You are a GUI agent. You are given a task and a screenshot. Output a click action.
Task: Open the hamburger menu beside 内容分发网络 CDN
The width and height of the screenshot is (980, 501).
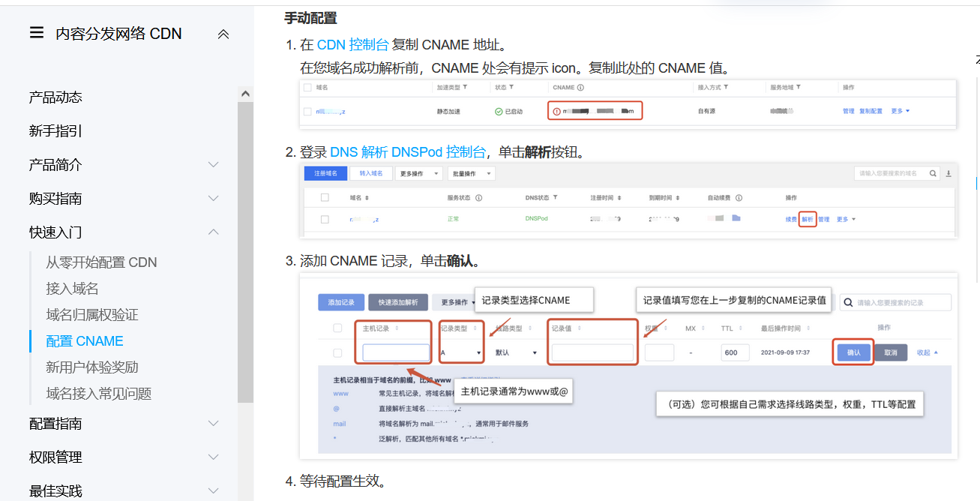pos(37,33)
